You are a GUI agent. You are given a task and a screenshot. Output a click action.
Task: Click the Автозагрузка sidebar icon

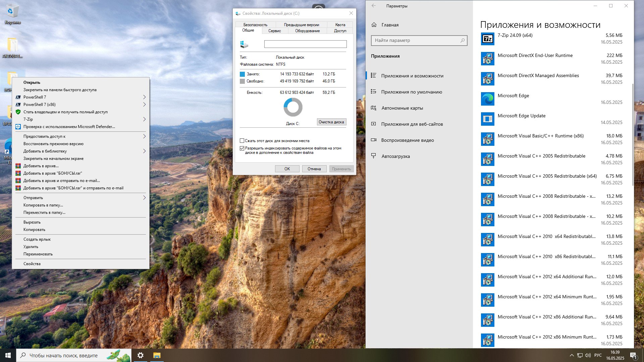(373, 156)
